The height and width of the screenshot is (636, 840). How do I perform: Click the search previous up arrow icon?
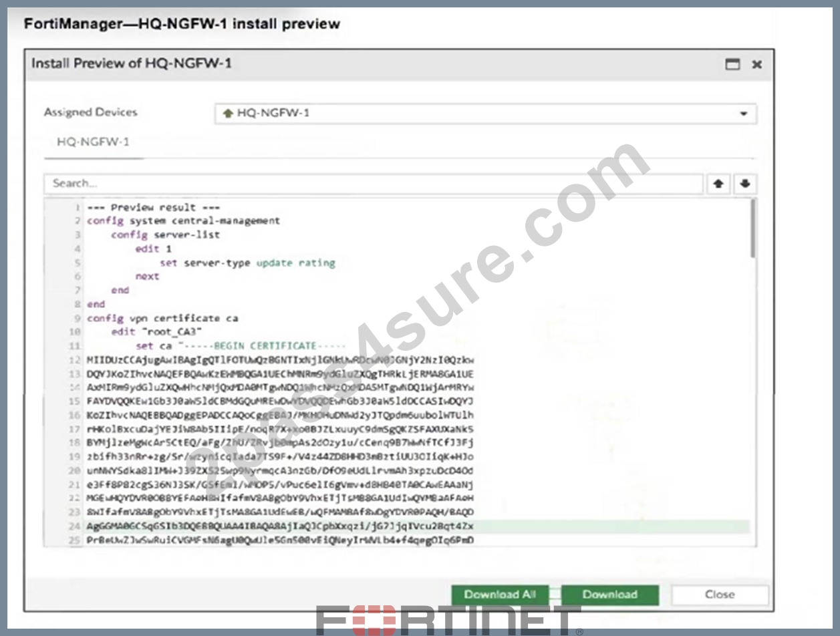coord(718,184)
